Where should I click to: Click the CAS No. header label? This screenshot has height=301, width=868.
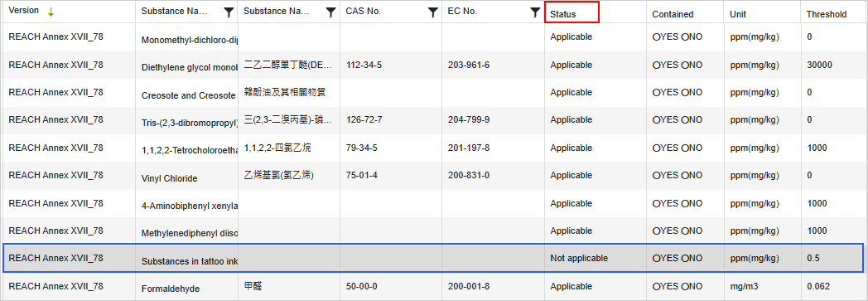pyautogui.click(x=363, y=11)
